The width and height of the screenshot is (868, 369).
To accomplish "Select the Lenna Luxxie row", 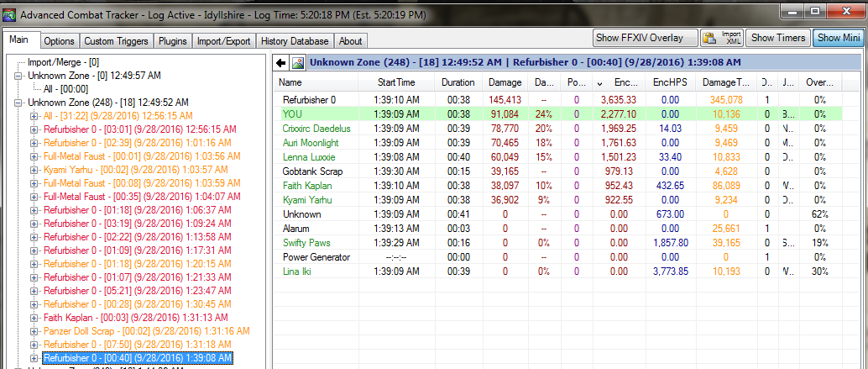I will [557, 157].
